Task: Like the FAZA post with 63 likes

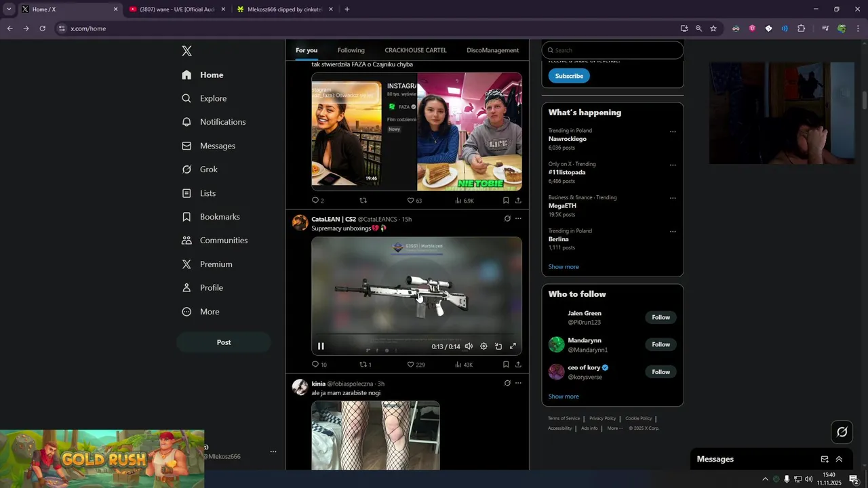Action: (x=410, y=201)
